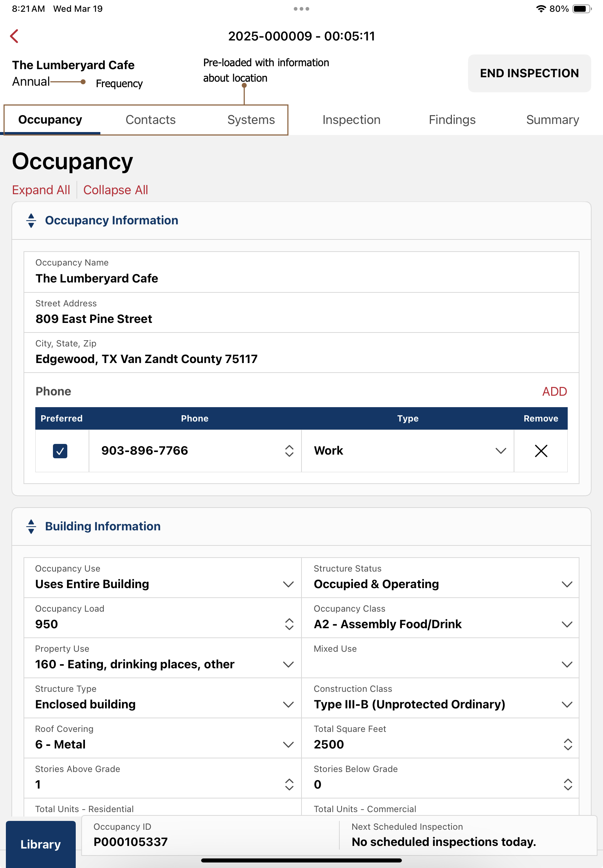Click the Phone column header in table
Image resolution: width=603 pixels, height=868 pixels.
(x=195, y=418)
